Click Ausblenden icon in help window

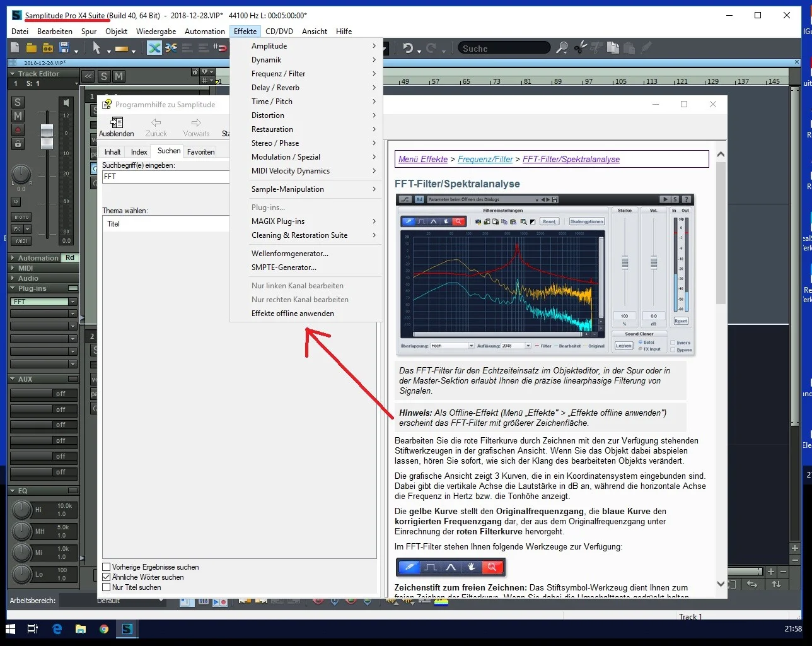[117, 123]
